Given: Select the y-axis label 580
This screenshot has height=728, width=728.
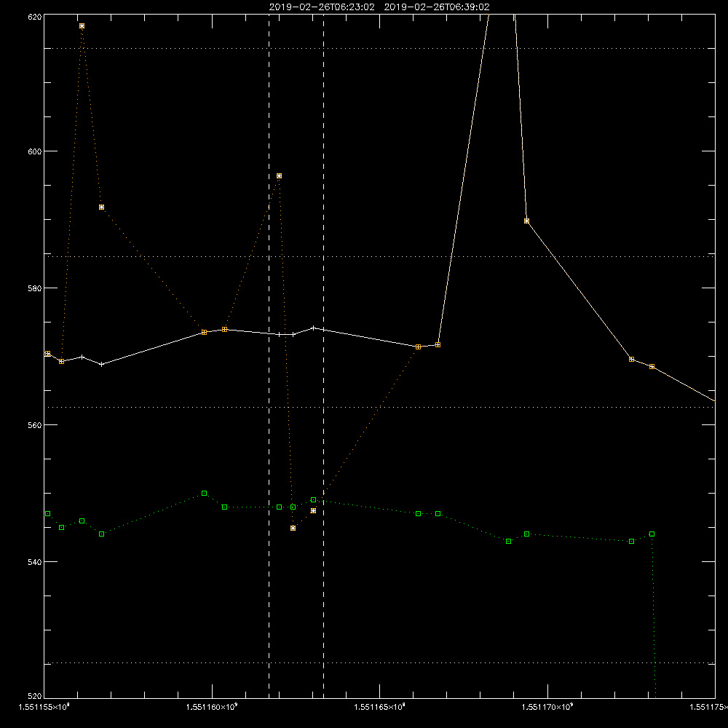Looking at the screenshot, I should [35, 288].
